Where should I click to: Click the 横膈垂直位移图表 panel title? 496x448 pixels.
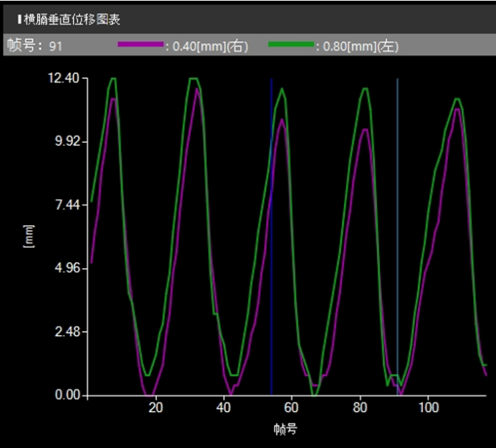72,19
